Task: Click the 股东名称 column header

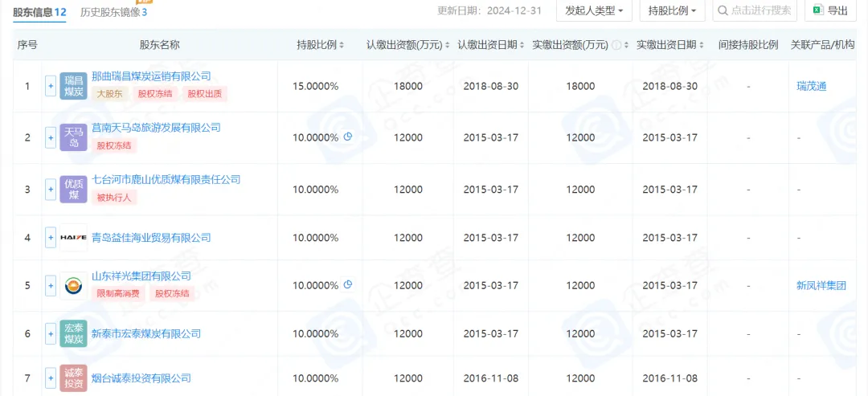Action: 159,45
